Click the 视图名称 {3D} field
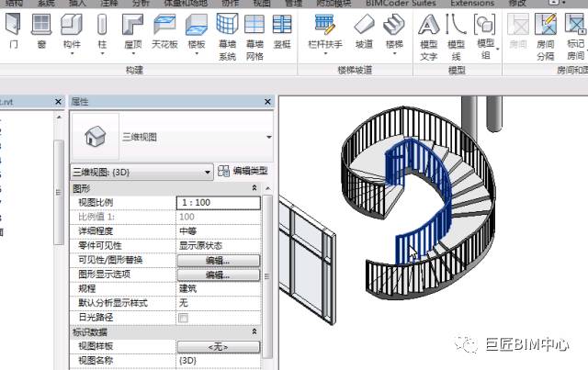The height and width of the screenshot is (370, 588). click(219, 360)
